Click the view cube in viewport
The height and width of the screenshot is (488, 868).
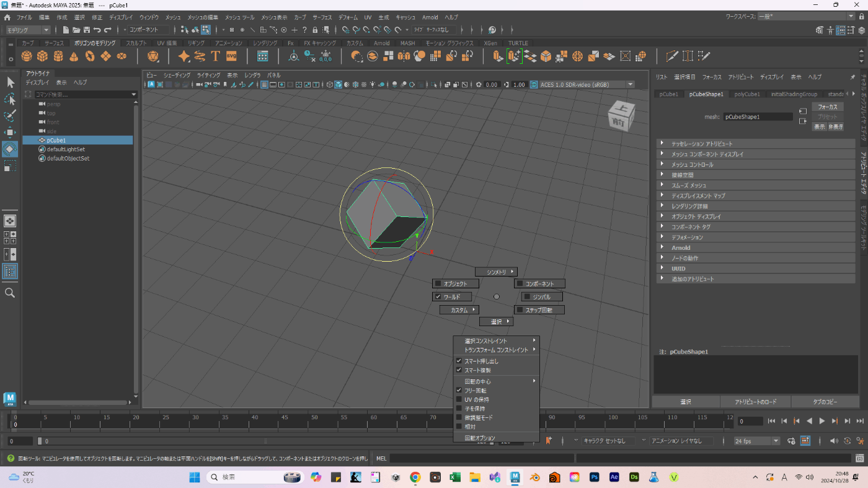coord(621,116)
